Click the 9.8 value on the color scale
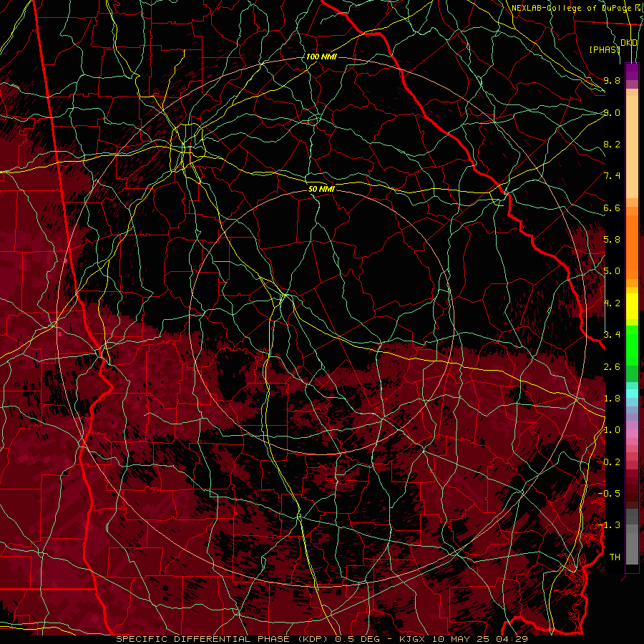 612,80
